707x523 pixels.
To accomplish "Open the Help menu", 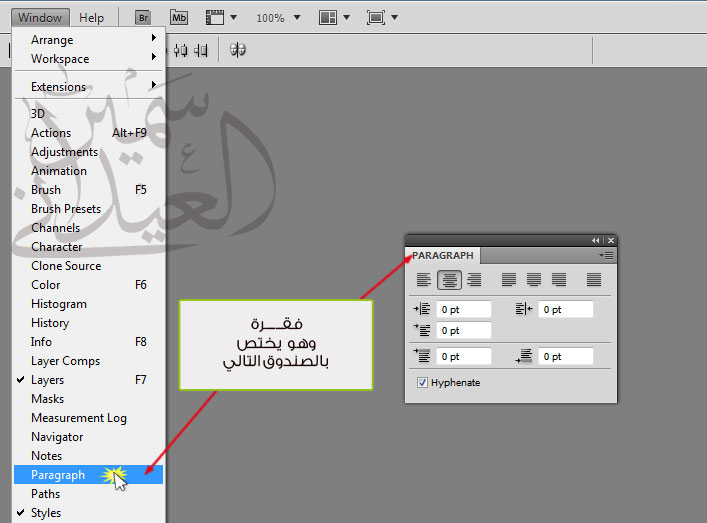I will (91, 18).
